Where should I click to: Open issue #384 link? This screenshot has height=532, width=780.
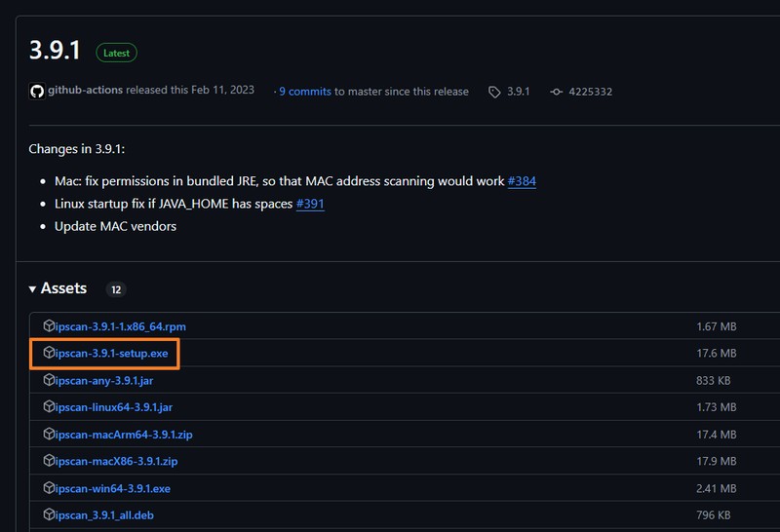tap(522, 181)
